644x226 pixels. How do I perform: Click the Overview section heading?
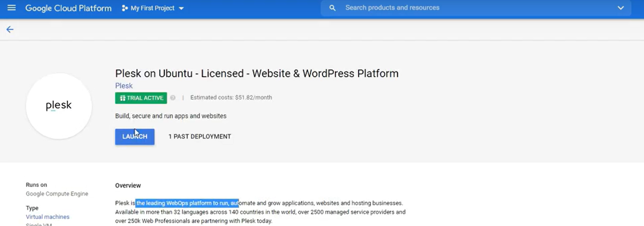128,185
